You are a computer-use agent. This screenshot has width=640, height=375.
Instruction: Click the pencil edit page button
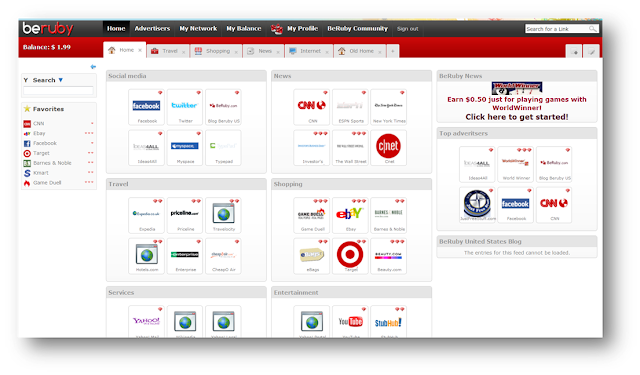tap(591, 52)
